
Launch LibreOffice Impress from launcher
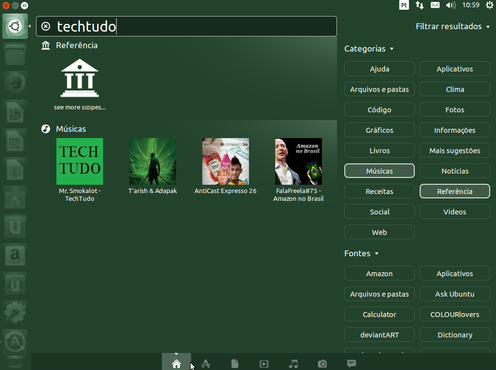[15, 169]
